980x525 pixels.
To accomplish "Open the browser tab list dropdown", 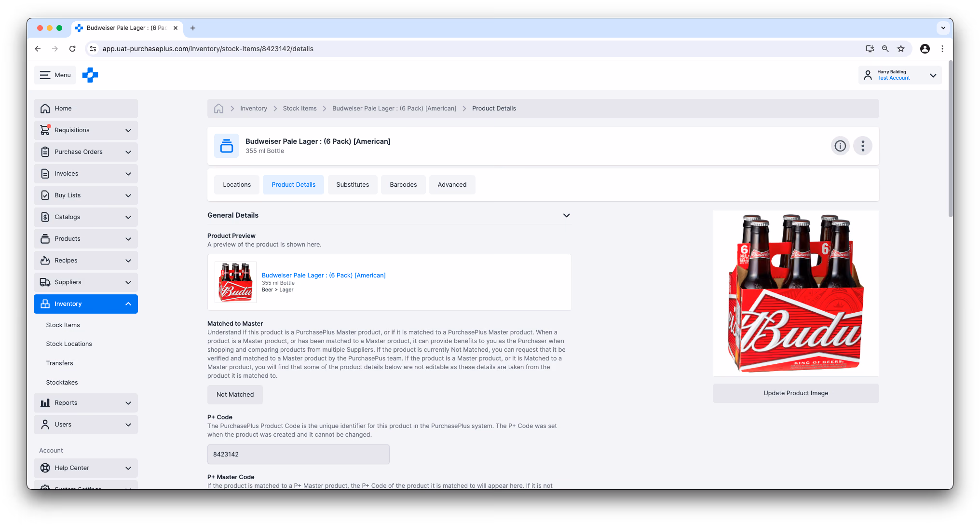I will point(943,28).
